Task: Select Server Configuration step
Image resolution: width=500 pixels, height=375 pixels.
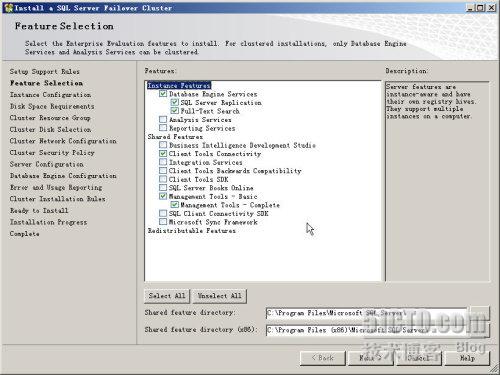Action: 47,164
